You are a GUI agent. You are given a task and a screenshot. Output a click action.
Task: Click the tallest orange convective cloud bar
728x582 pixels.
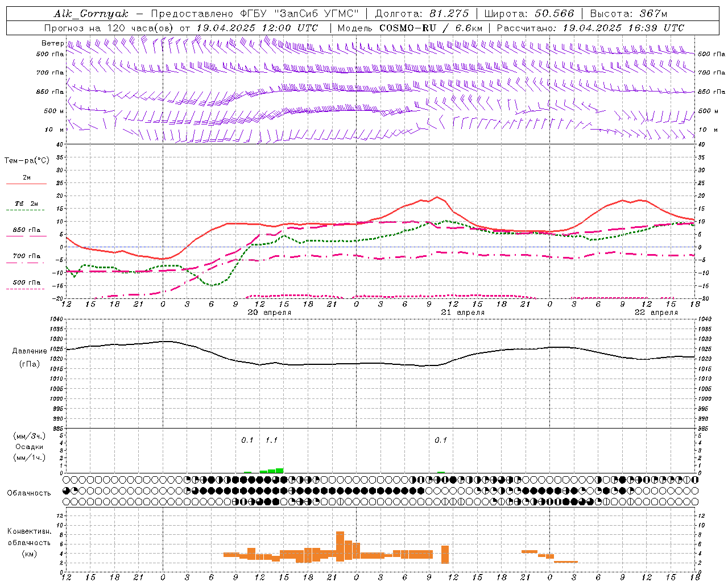[340, 546]
